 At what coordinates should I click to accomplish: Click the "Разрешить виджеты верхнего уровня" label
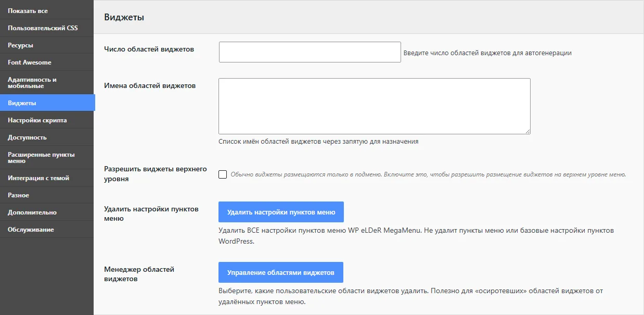(x=156, y=174)
